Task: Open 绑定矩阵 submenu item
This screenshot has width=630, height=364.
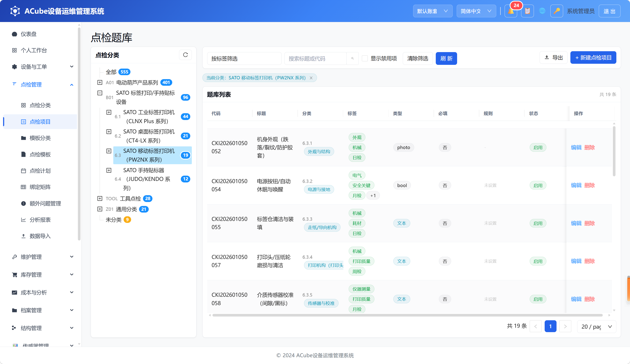Action: (x=40, y=187)
